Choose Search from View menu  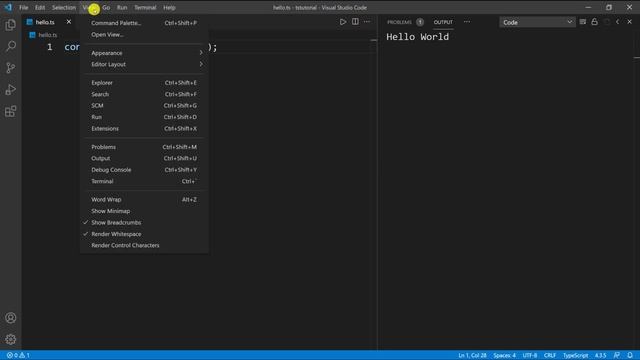click(x=144, y=94)
